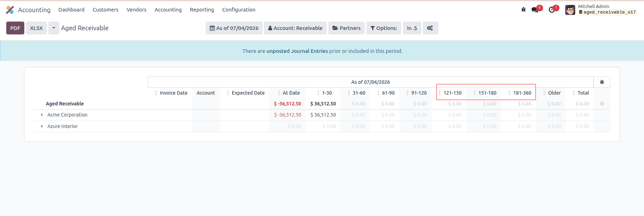This screenshot has height=216, width=644.
Task: Sort by the 31-60 column icon
Action: 349,93
